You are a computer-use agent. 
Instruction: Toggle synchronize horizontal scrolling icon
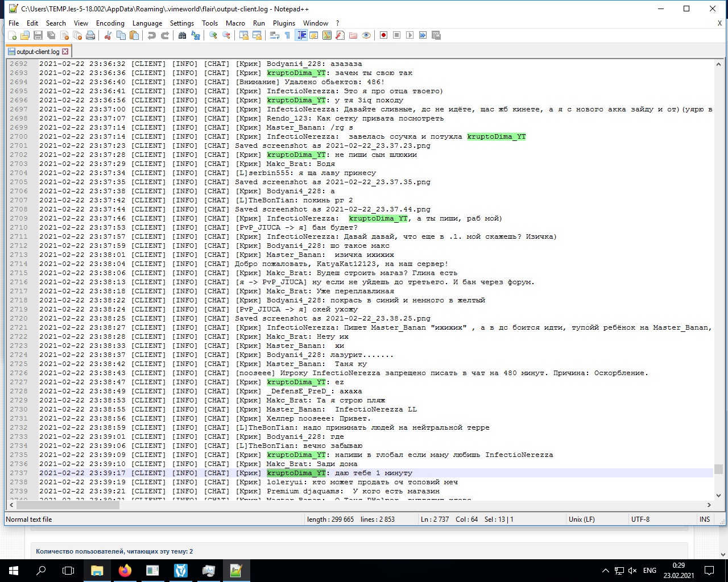coord(257,35)
